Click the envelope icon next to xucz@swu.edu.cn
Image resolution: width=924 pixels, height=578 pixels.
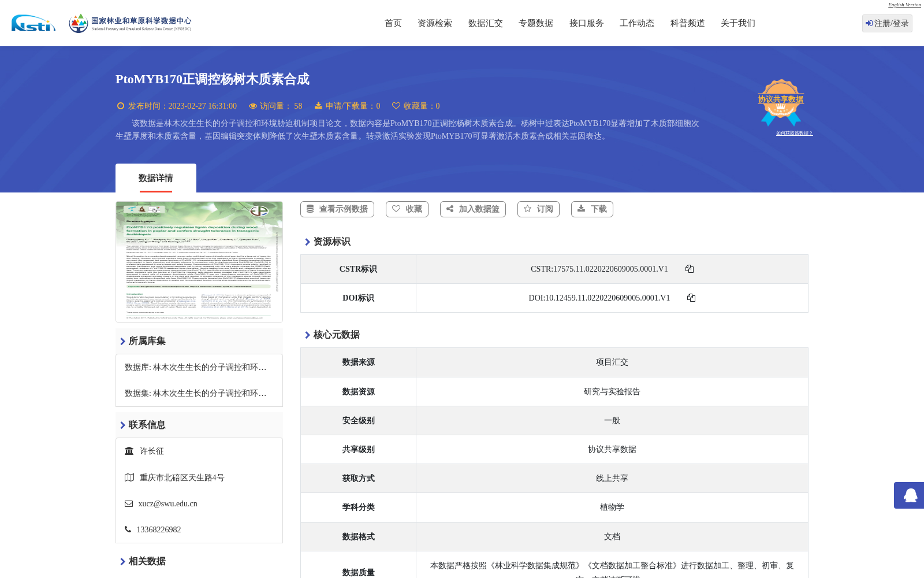click(x=129, y=503)
